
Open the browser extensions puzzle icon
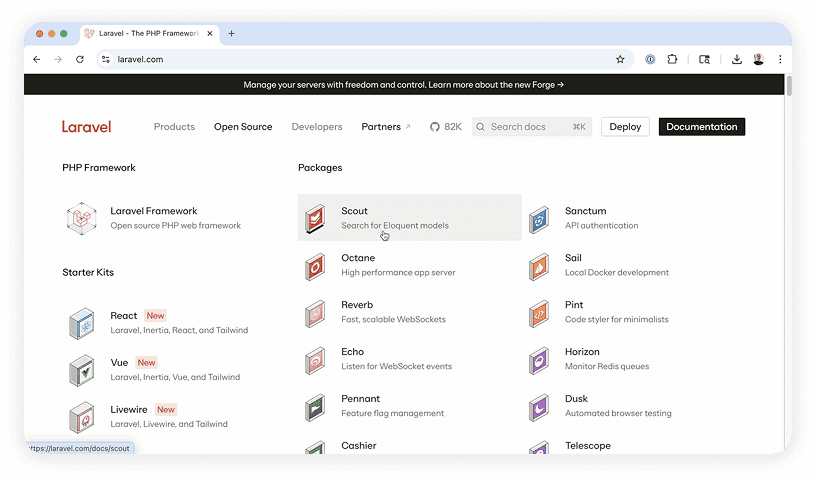(672, 59)
